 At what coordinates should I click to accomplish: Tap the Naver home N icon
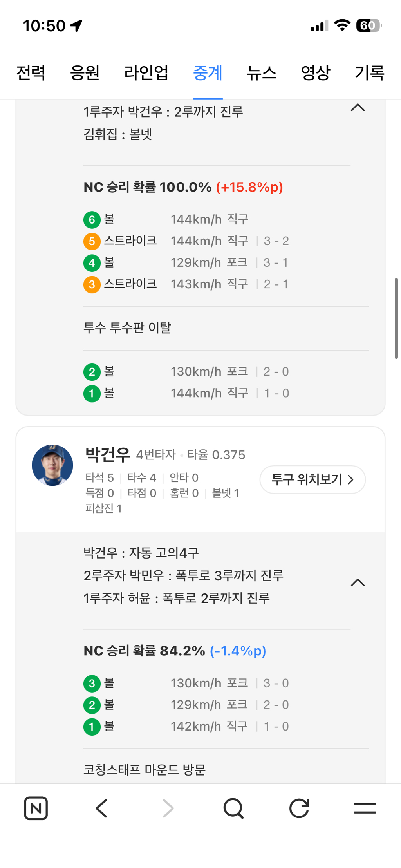[x=36, y=808]
